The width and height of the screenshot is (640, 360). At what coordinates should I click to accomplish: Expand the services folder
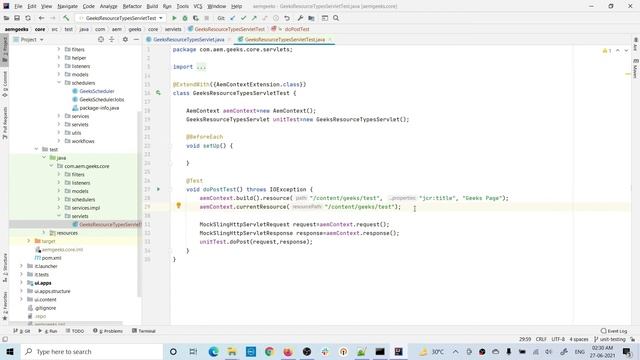pyautogui.click(x=59, y=116)
